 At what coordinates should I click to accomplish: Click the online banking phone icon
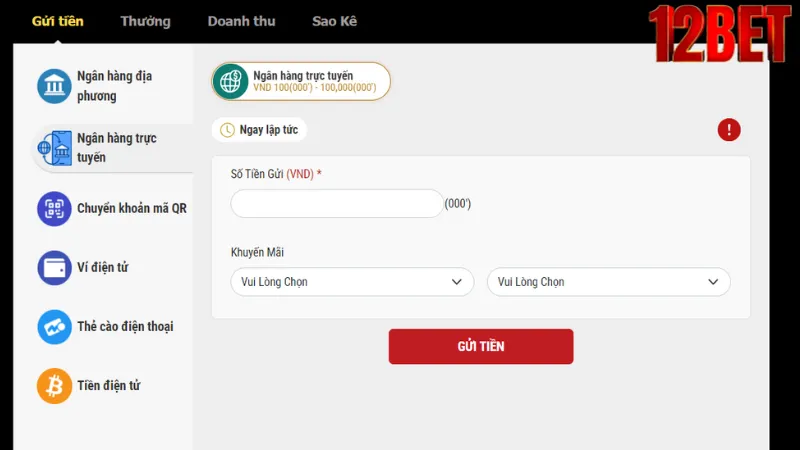pos(55,148)
